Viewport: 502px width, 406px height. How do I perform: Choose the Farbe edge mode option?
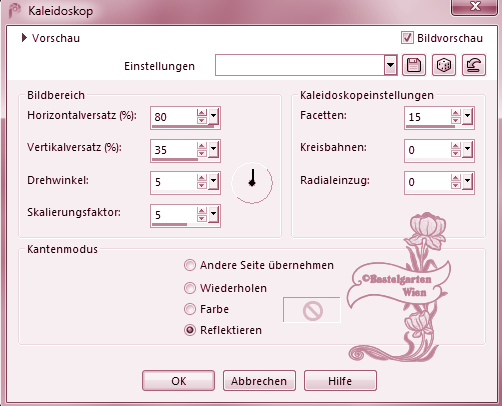tap(190, 309)
